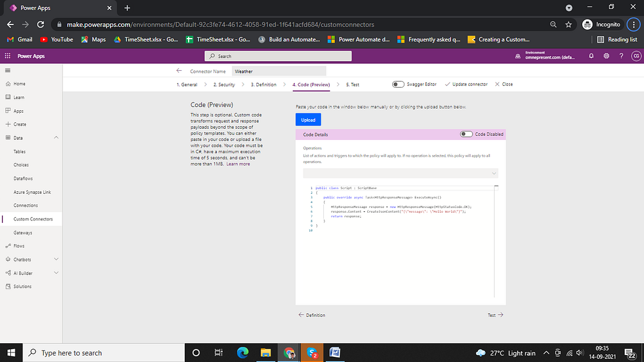Viewport: 644px width, 362px height.
Task: Open Chrome tab search dropdown arrow
Action: (x=569, y=8)
